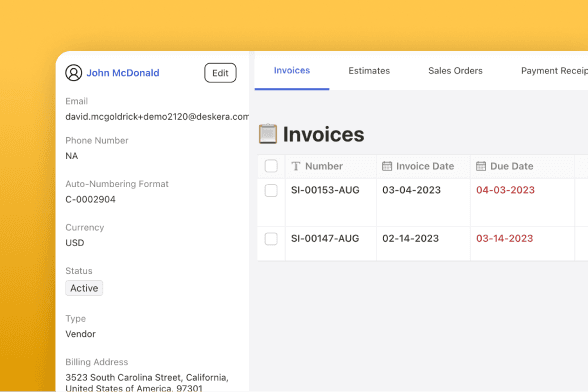588x392 pixels.
Task: Click the text type icon beside Number
Action: [296, 166]
